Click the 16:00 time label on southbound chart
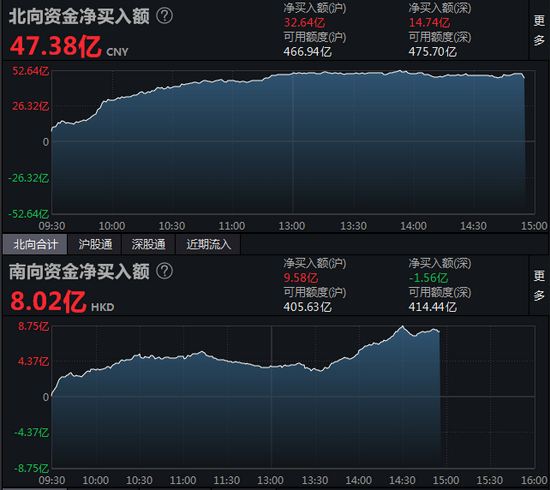Image resolution: width=550 pixels, height=490 pixels. pos(534,480)
